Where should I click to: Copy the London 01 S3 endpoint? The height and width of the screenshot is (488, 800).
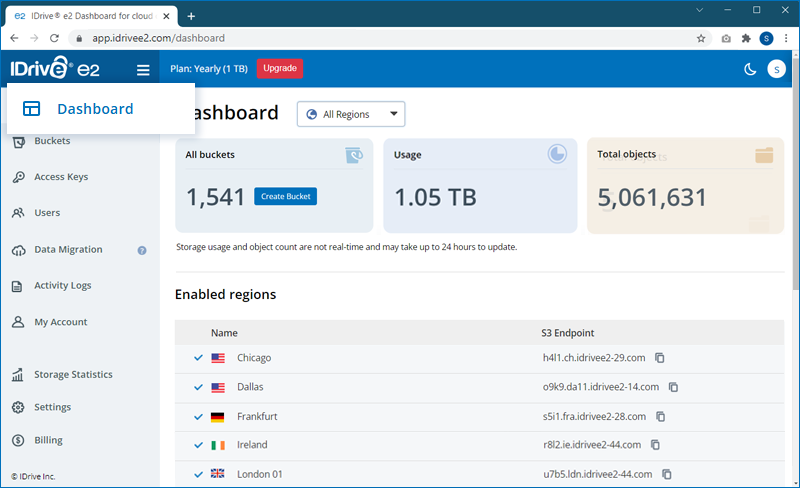point(667,474)
